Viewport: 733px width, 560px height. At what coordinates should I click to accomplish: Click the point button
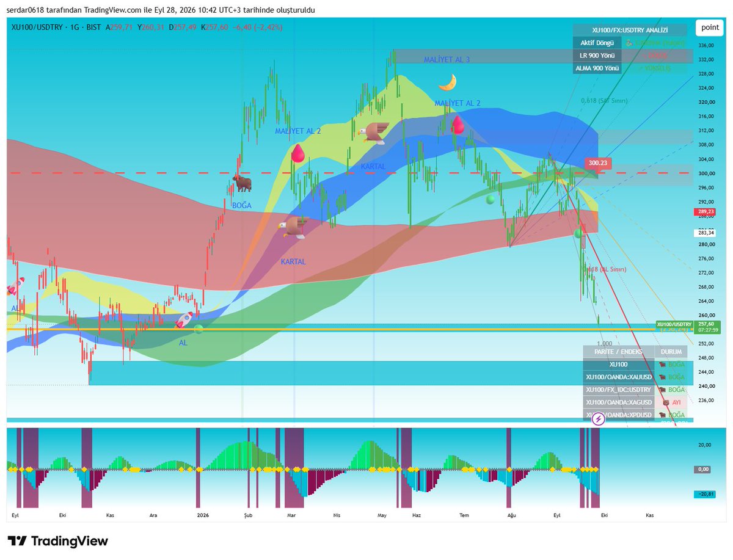[x=710, y=27]
